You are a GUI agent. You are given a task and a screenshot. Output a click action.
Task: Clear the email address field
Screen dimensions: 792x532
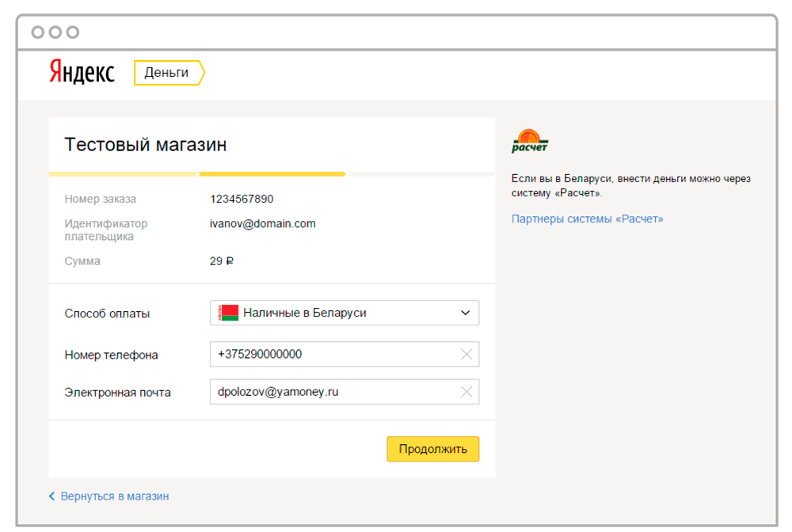coord(466,392)
